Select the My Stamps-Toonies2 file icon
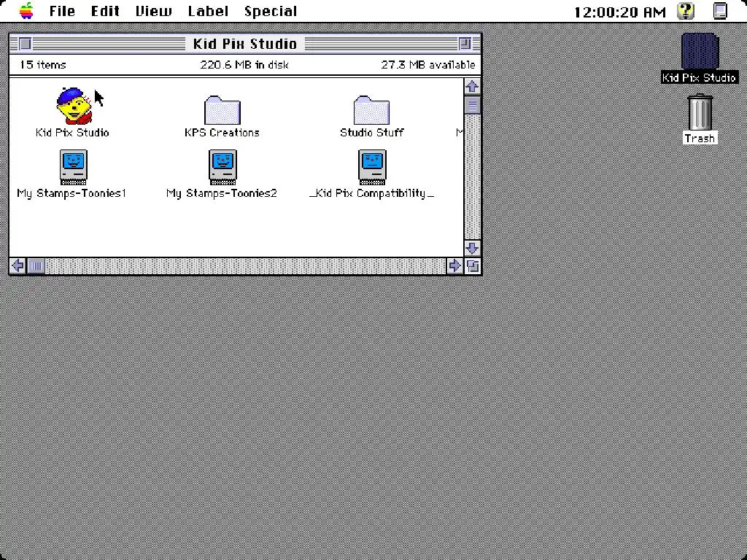This screenshot has height=560, width=747. coord(222,167)
